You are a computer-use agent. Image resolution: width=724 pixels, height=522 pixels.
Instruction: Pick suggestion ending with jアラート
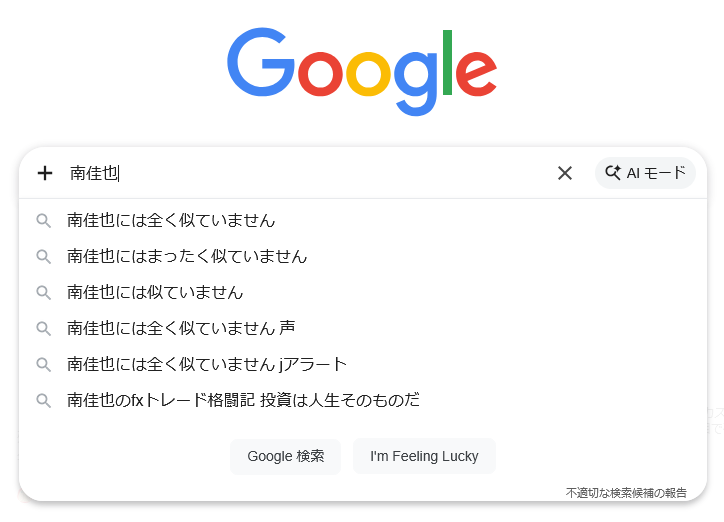click(x=207, y=365)
